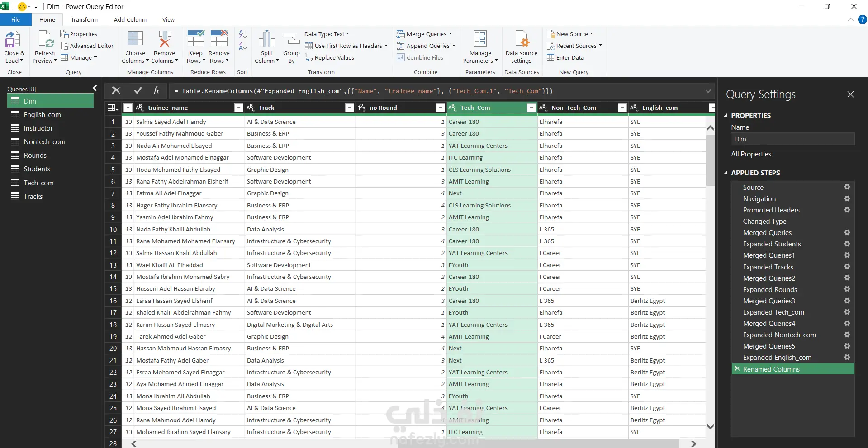Switch to the Add Column tab

click(x=130, y=19)
